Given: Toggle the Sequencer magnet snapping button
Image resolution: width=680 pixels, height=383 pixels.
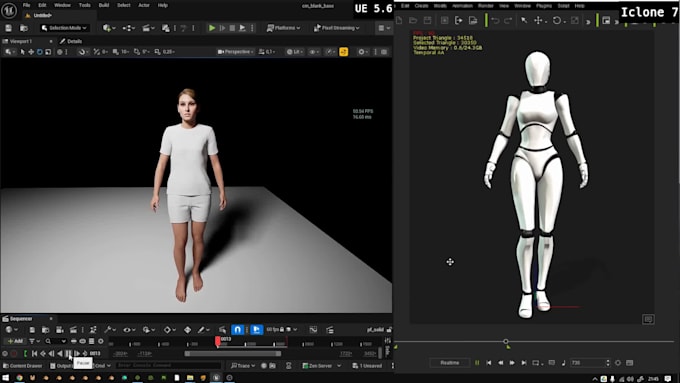Looking at the screenshot, I should [237, 330].
